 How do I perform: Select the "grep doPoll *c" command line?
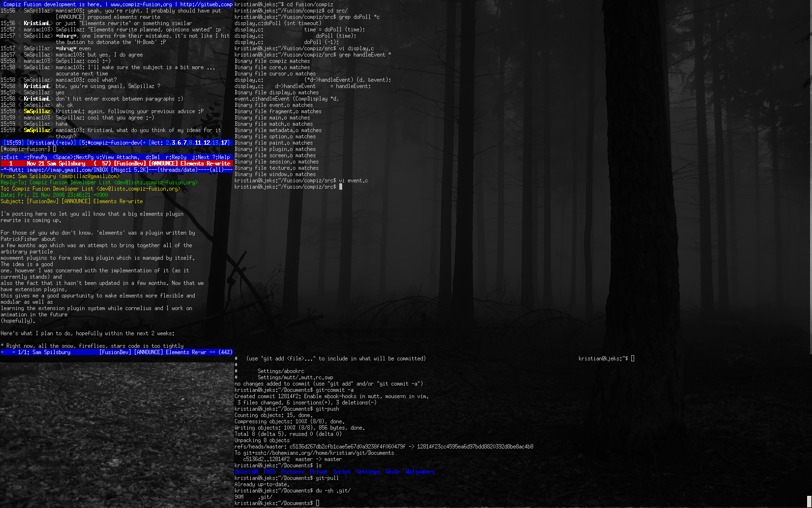(x=307, y=17)
